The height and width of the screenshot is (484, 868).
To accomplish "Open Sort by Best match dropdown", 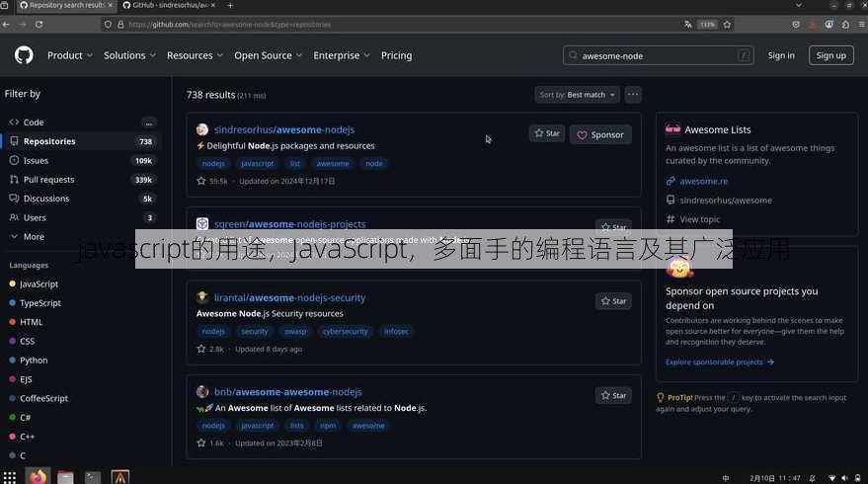I will [577, 95].
